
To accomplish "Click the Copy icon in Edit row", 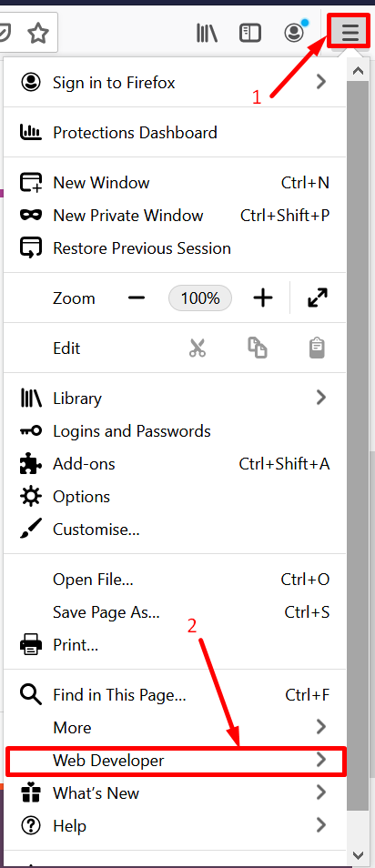I will point(257,348).
